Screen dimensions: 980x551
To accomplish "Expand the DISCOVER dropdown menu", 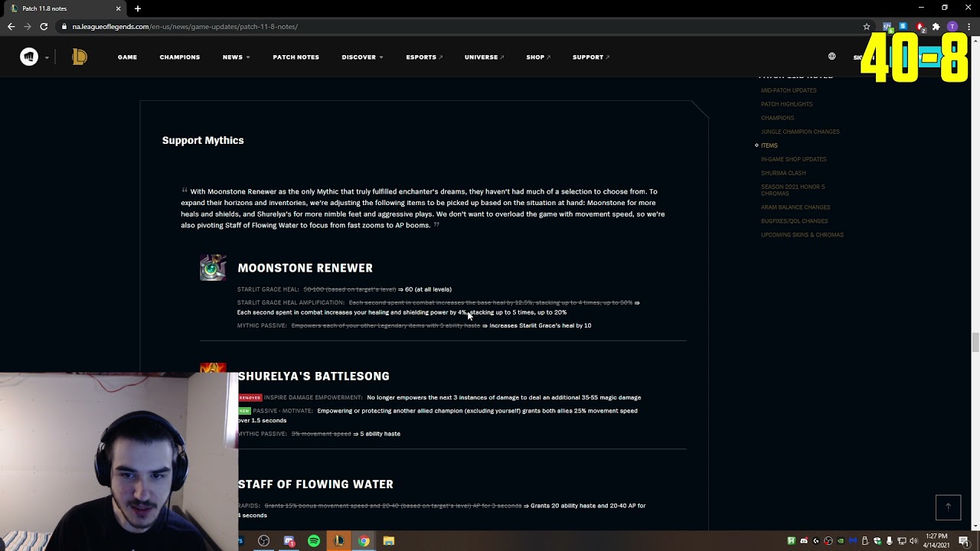I will 362,57.
